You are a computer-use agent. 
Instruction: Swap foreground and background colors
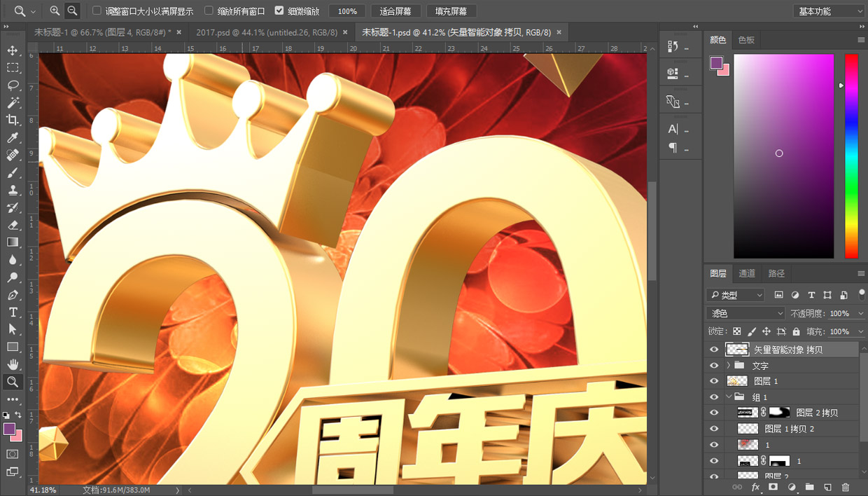19,415
